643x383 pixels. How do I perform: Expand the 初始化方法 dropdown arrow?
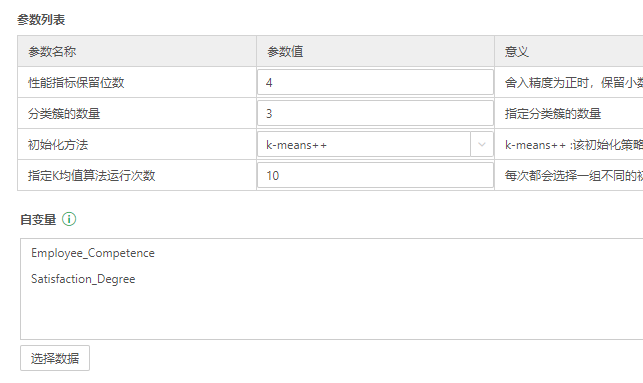click(481, 144)
